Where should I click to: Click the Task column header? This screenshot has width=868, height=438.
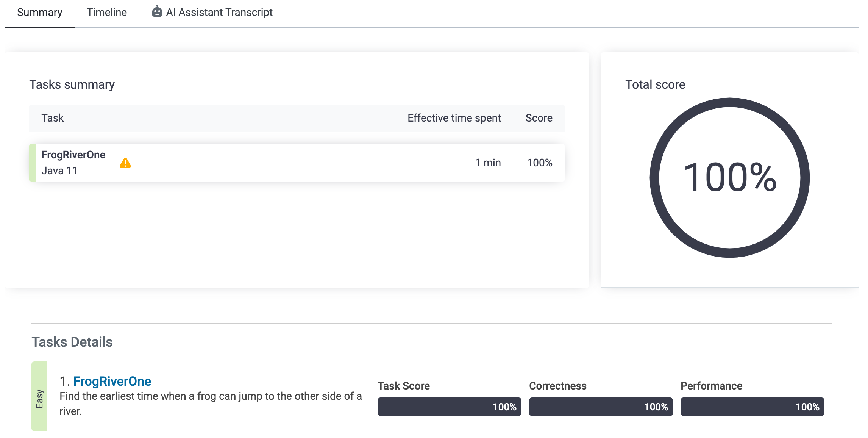(53, 118)
